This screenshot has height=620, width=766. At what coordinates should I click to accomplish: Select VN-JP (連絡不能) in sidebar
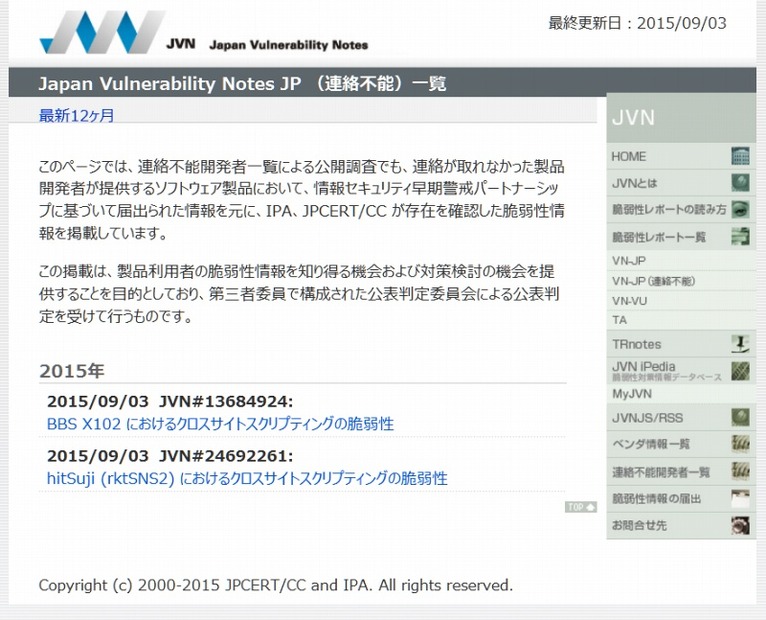point(681,281)
